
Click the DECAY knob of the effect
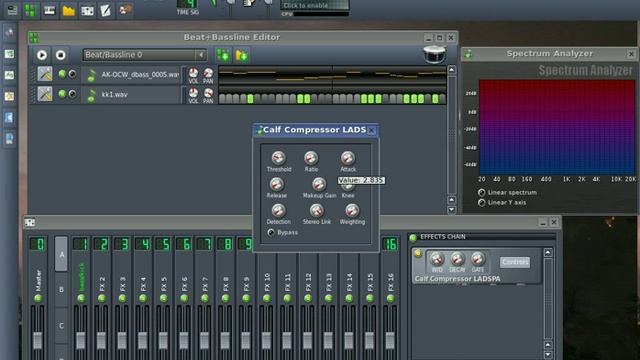coord(457,258)
